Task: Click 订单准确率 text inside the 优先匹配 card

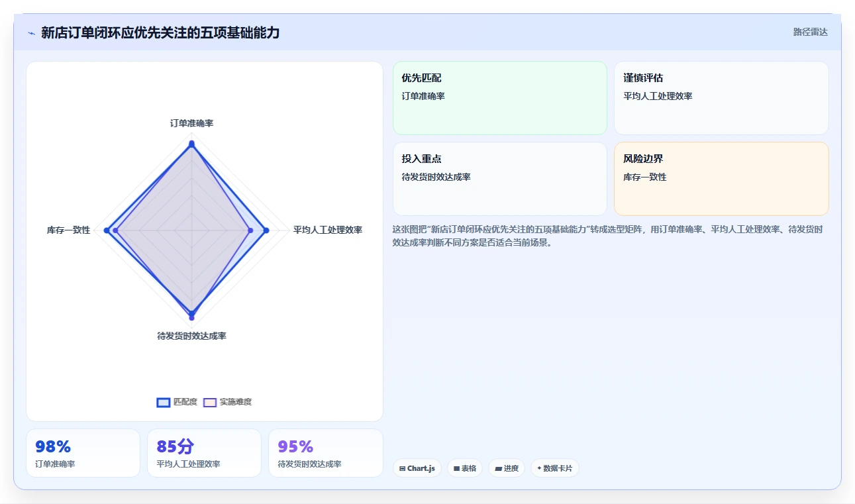Action: point(423,96)
